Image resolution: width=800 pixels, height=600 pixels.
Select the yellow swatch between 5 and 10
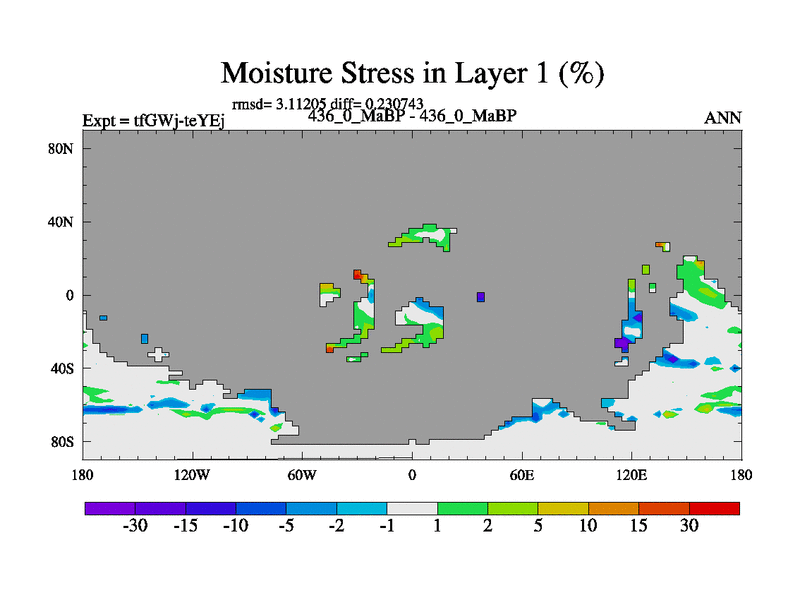563,508
